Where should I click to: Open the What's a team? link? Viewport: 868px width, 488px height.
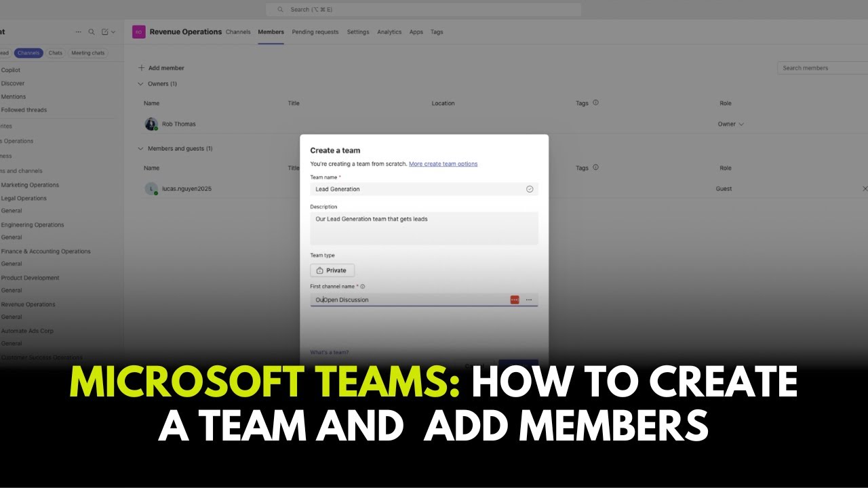[x=330, y=352]
